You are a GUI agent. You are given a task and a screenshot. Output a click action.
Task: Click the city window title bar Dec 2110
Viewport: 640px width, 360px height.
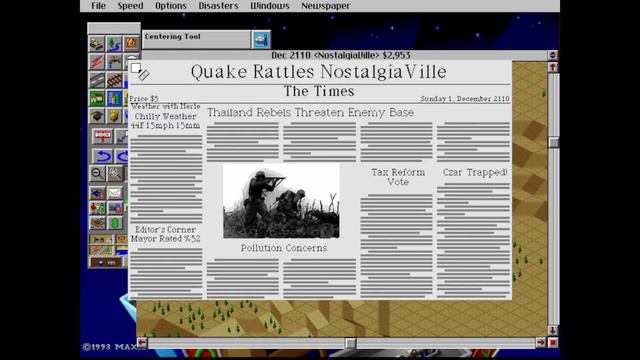click(341, 55)
